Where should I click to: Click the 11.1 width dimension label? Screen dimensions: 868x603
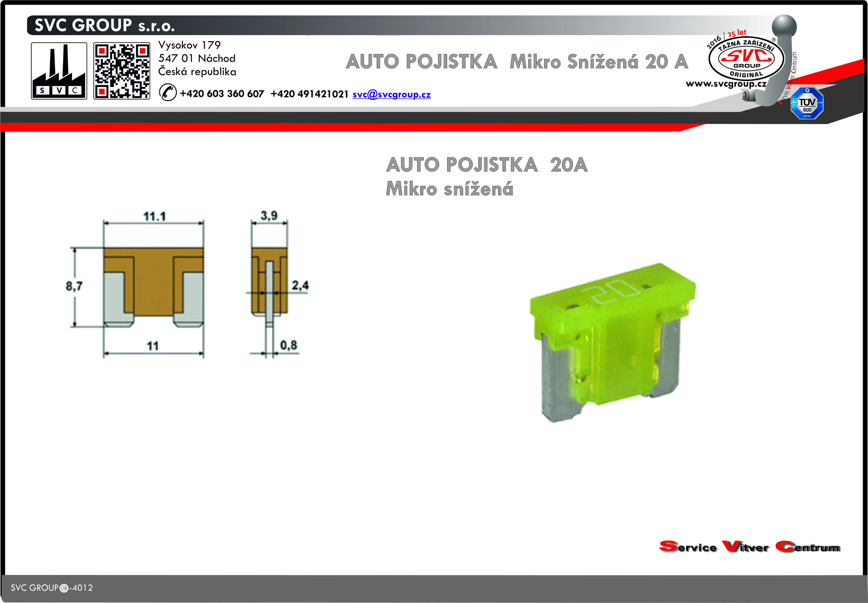tap(154, 216)
